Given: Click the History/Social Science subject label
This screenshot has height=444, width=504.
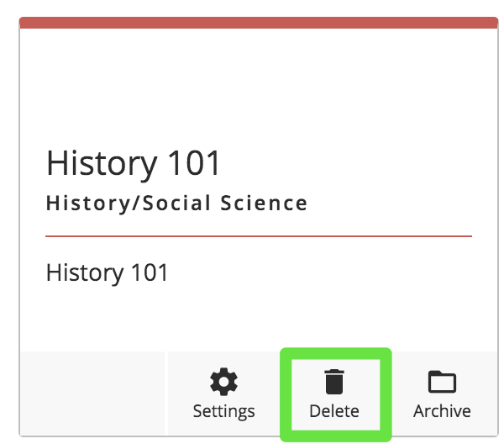Looking at the screenshot, I should click(176, 203).
